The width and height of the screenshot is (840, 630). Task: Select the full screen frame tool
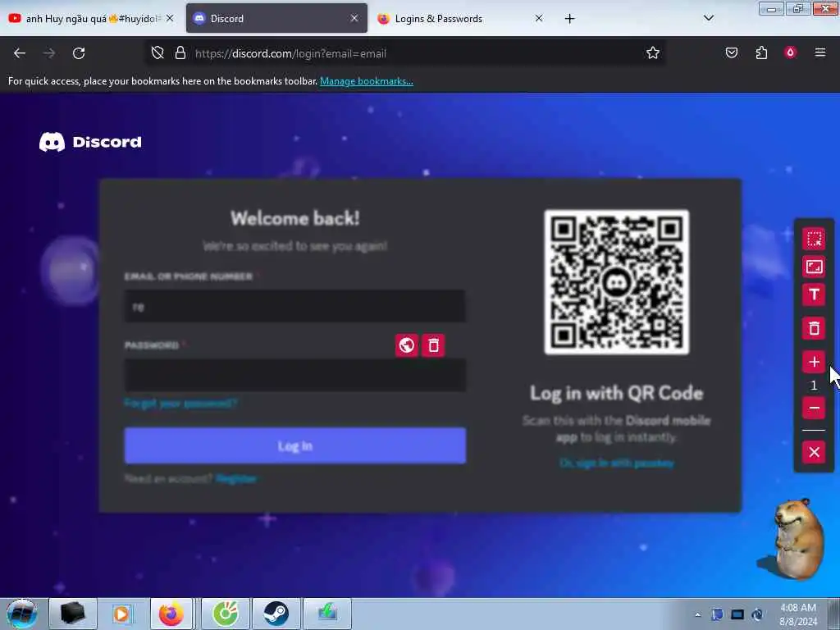click(814, 267)
